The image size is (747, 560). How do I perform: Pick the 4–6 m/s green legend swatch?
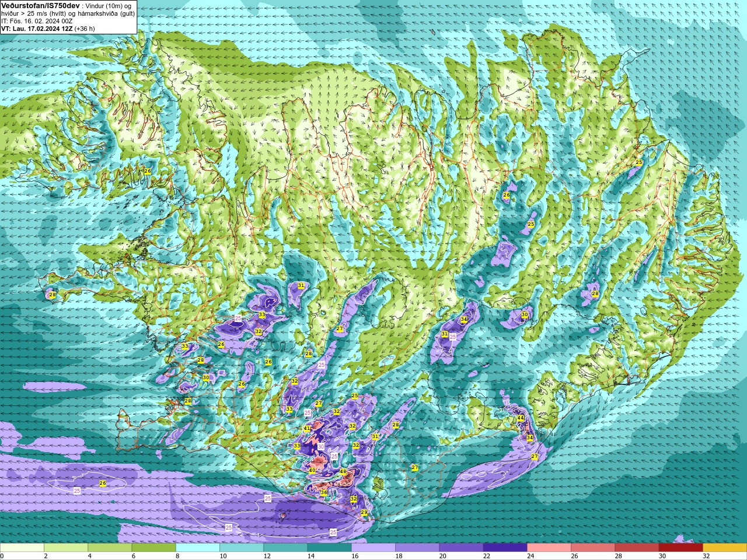coord(110,548)
